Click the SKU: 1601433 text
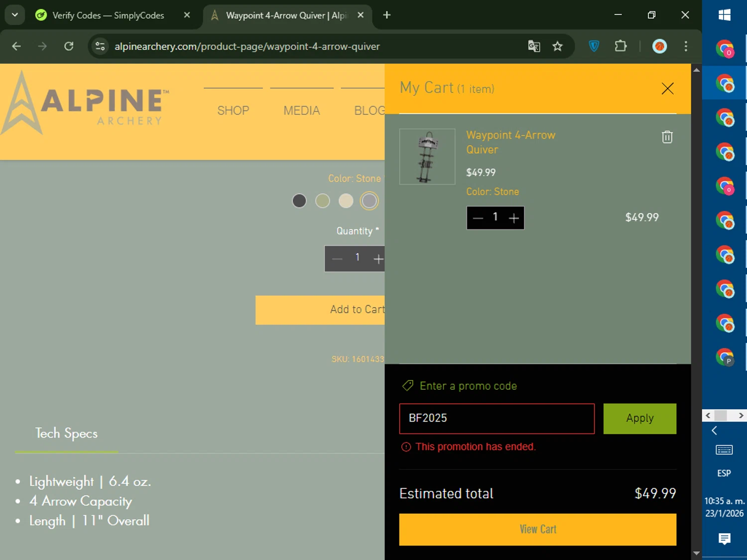747x560 pixels. coord(358,359)
